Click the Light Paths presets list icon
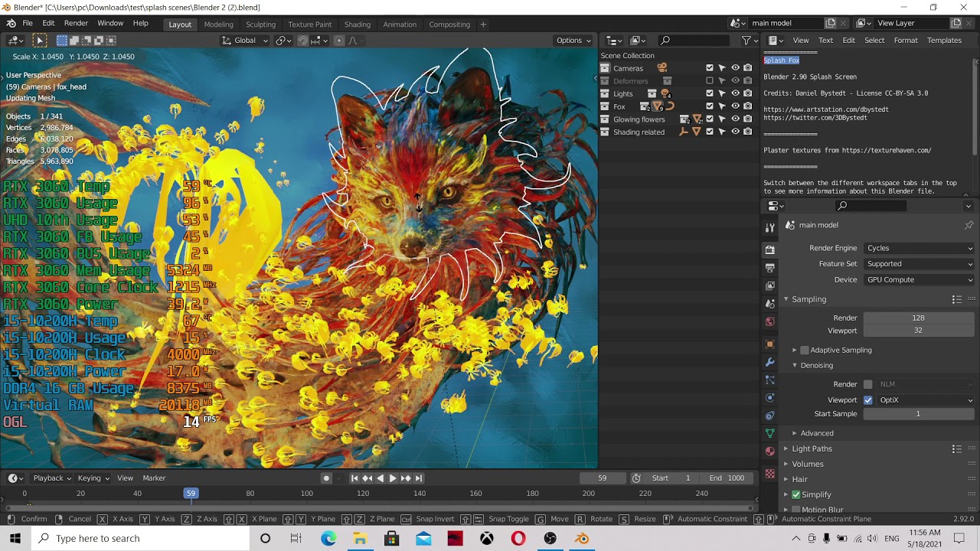The width and height of the screenshot is (980, 551). 956,448
